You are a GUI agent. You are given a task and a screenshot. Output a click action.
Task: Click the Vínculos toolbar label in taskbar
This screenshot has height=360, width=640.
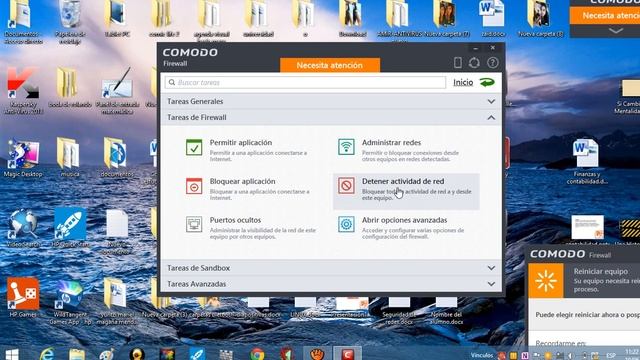(x=482, y=356)
